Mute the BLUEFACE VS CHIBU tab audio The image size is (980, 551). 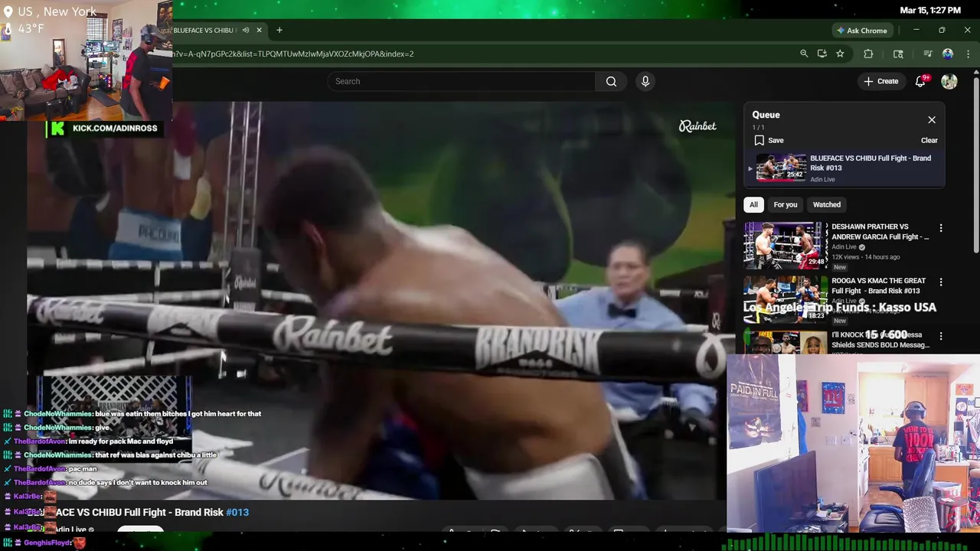(x=246, y=31)
